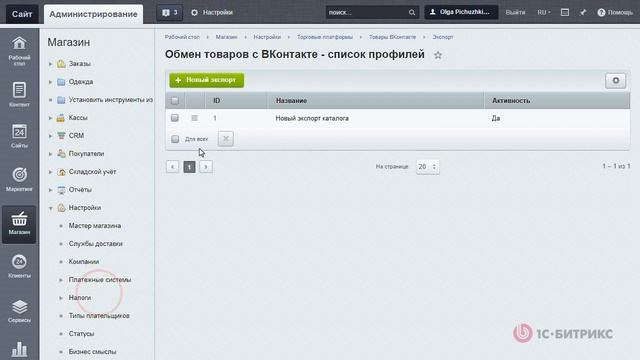Screen dimensions: 640x360
Task: Expand the Платежные системы subnode
Action: [x=61, y=280]
